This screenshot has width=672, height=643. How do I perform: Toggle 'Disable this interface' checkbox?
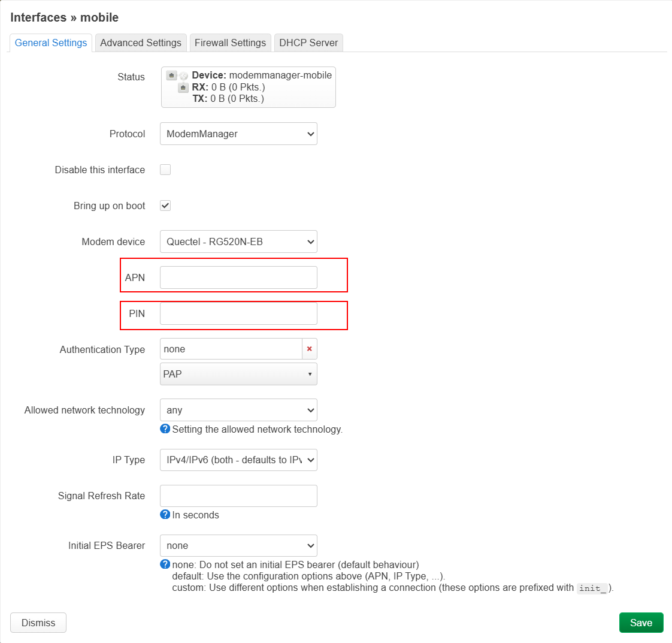coord(165,170)
